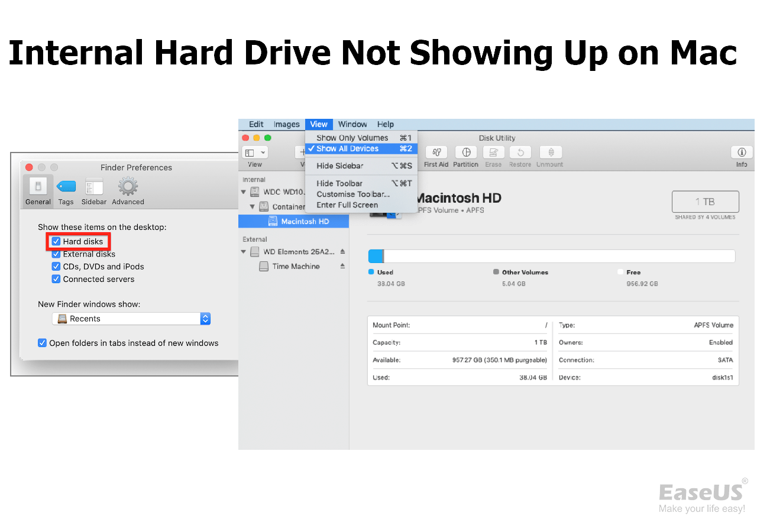
Task: Open the Info panel for Macintosh HD
Action: coord(742,155)
